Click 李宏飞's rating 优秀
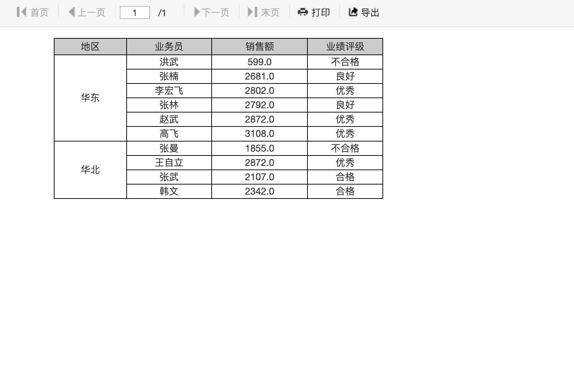 [x=345, y=91]
